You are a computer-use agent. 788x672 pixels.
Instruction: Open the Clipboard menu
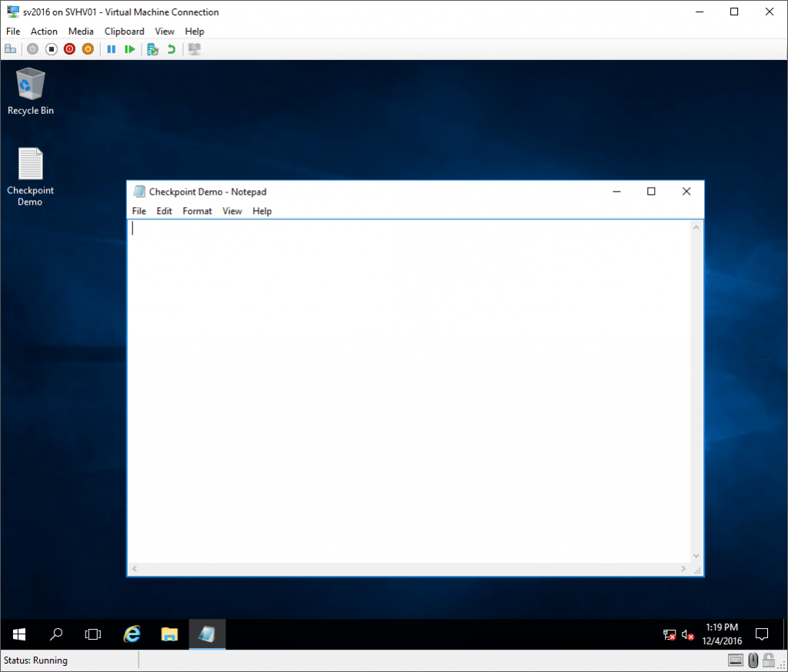point(124,31)
